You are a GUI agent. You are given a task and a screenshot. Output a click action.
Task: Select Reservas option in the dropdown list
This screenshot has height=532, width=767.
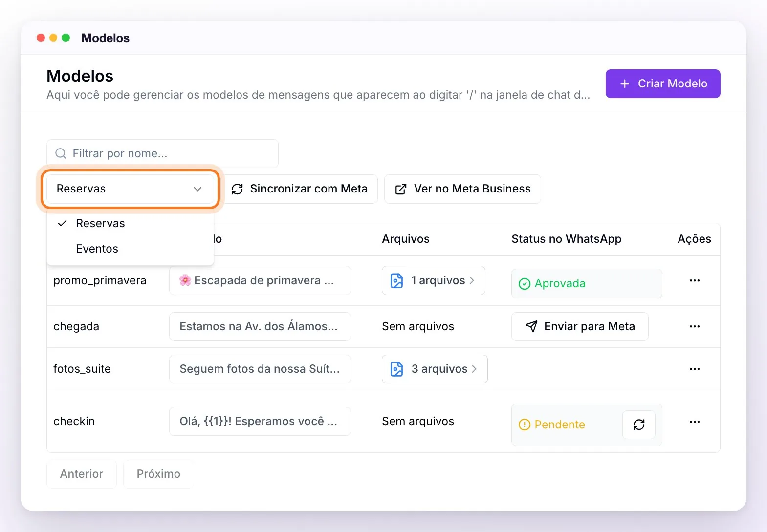(x=130, y=223)
